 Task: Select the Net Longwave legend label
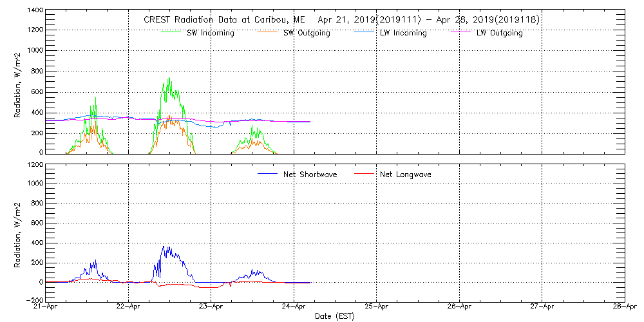click(406, 175)
